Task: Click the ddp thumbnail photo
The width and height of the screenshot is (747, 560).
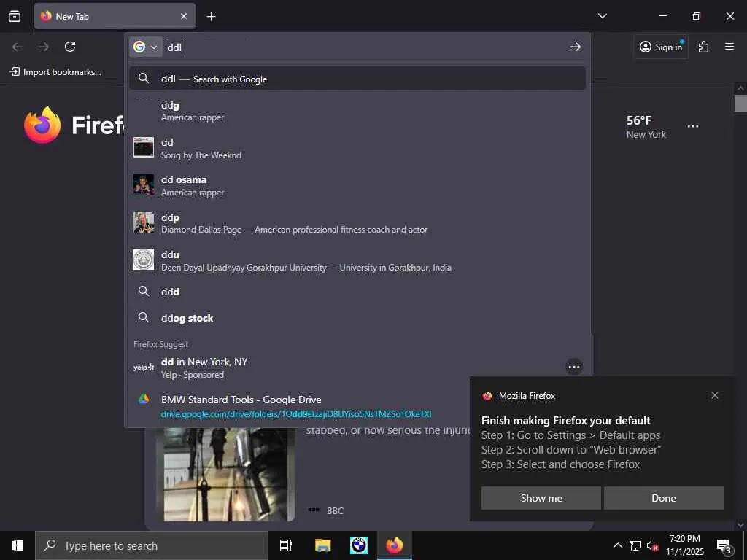Action: [144, 222]
